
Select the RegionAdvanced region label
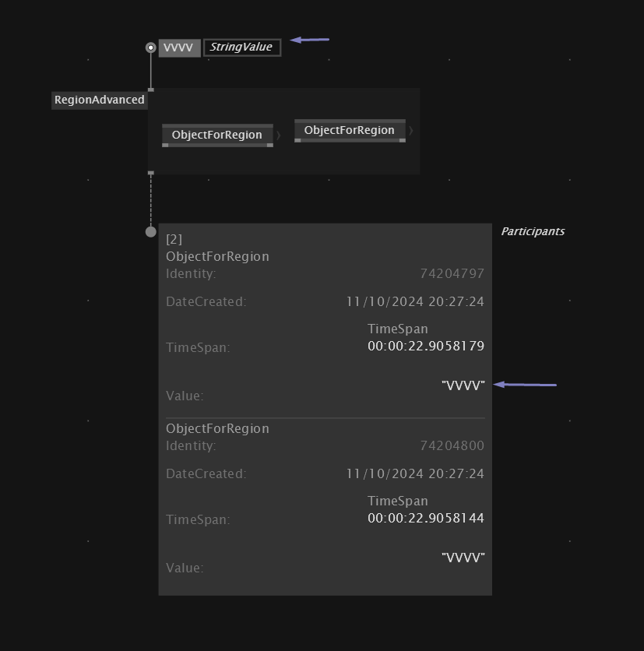pyautogui.click(x=99, y=100)
